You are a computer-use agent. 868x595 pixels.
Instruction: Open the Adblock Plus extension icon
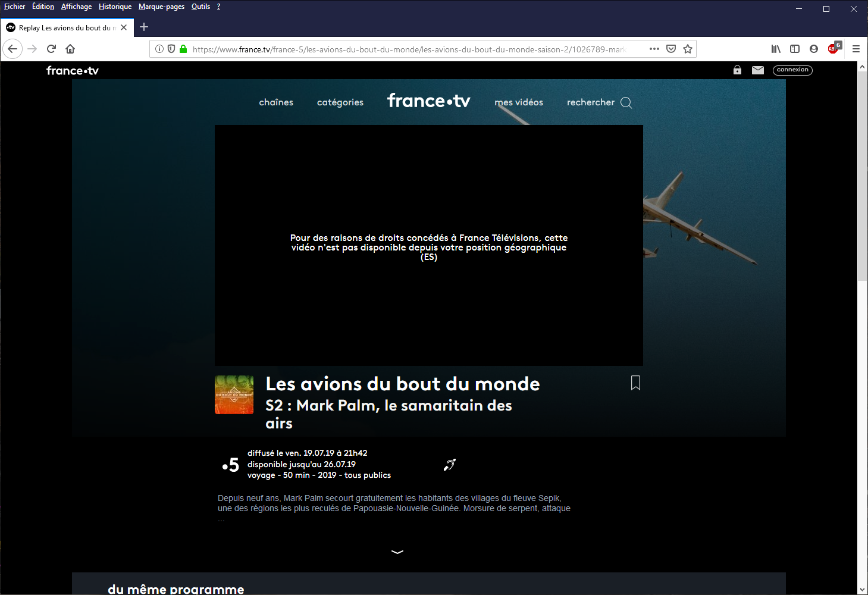coord(834,48)
